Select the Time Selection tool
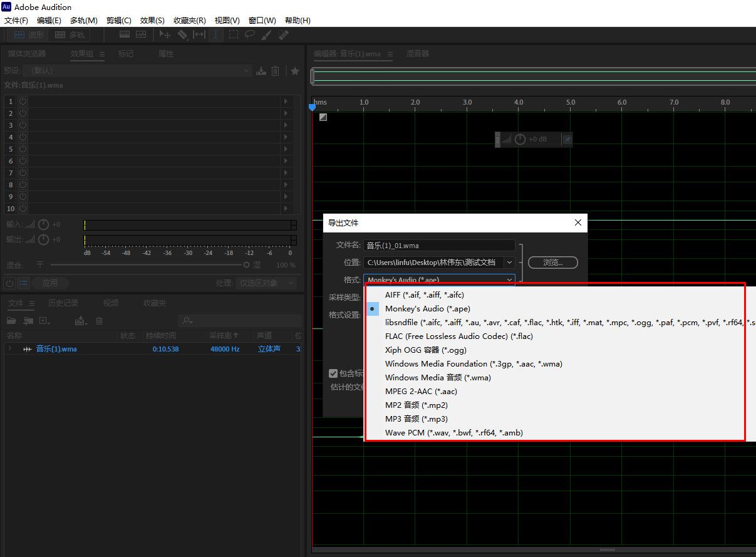Screen dimensions: 756x557 tap(216, 35)
